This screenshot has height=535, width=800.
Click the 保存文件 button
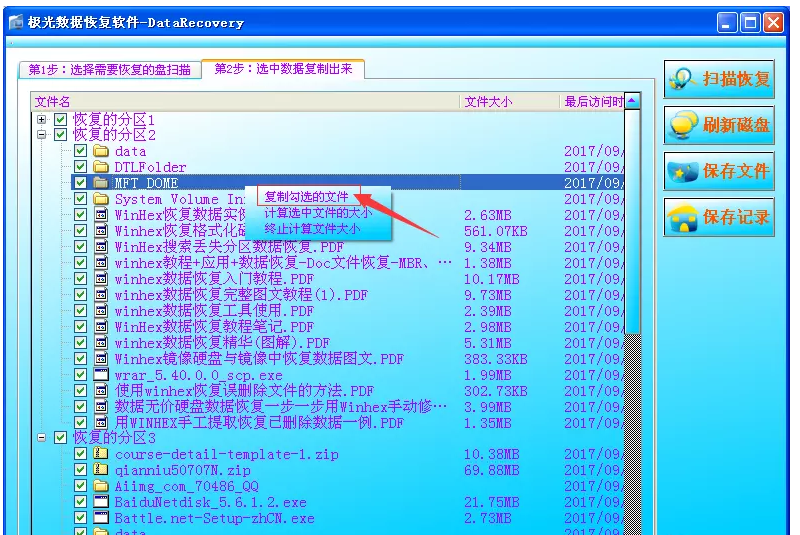[719, 171]
